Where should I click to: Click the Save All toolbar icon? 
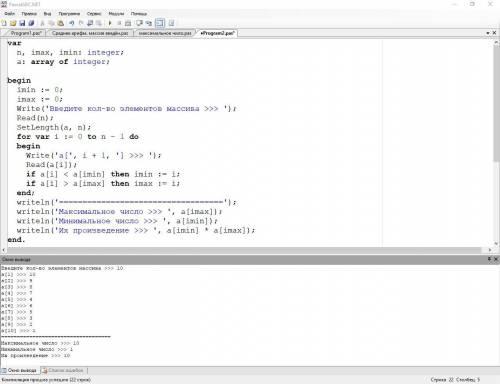(x=31, y=23)
